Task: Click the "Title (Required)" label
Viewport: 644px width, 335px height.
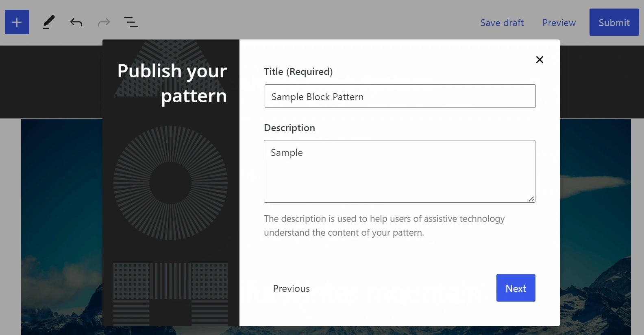Action: (298, 72)
